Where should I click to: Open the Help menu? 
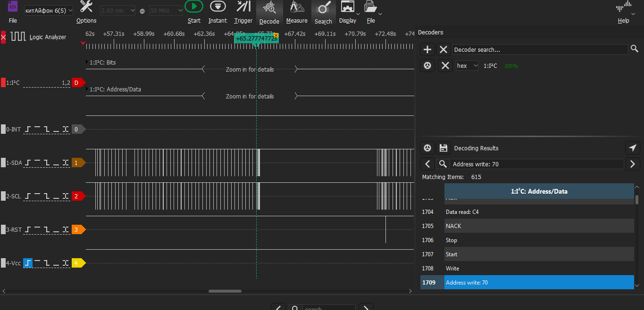pyautogui.click(x=623, y=12)
